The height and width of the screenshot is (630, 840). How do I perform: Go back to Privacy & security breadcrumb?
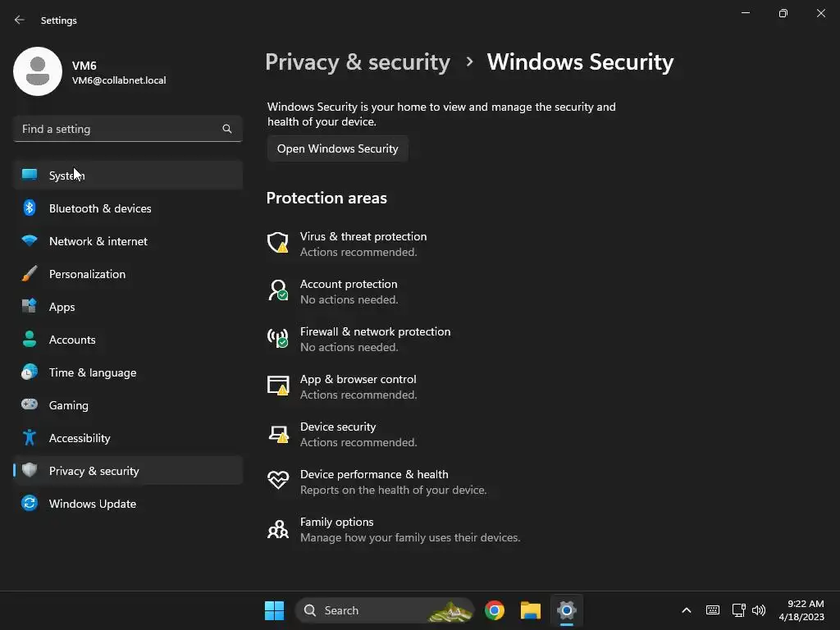[358, 62]
